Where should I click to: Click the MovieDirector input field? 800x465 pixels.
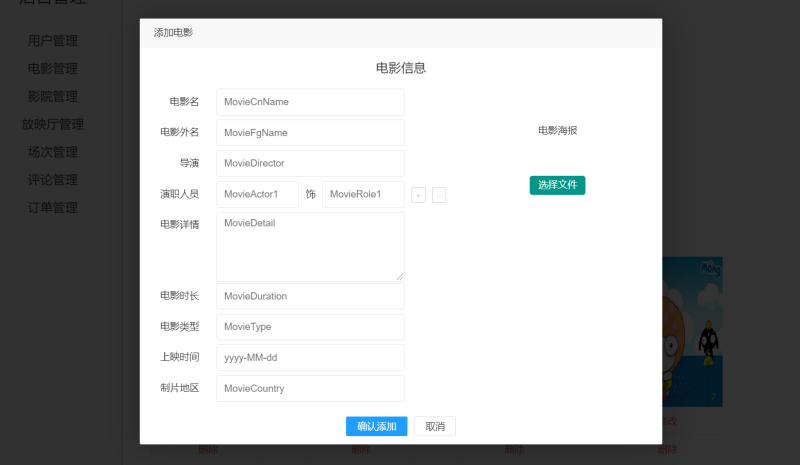click(x=310, y=163)
